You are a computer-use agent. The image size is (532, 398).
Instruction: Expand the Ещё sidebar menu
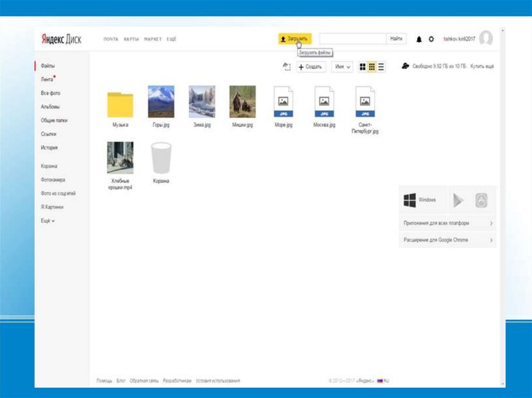click(47, 221)
